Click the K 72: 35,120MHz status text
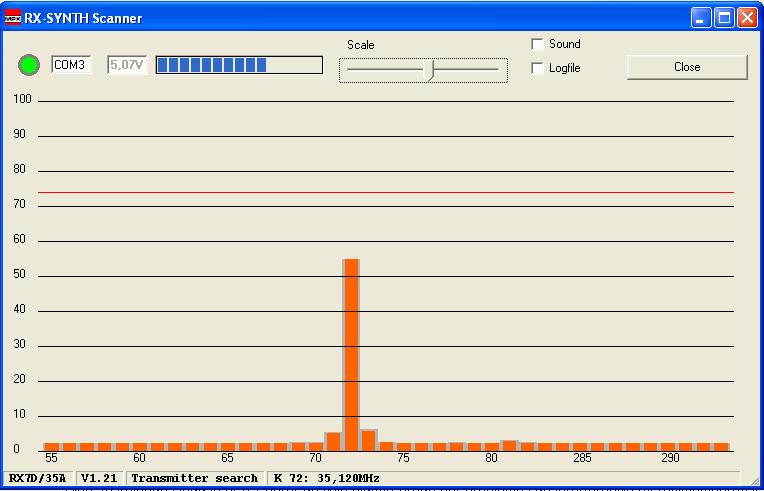 click(326, 478)
